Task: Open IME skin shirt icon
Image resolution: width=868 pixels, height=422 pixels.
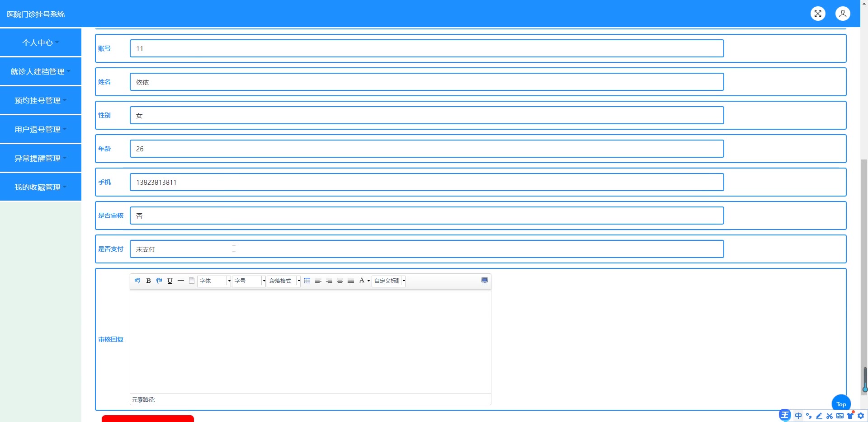Action: tap(850, 416)
